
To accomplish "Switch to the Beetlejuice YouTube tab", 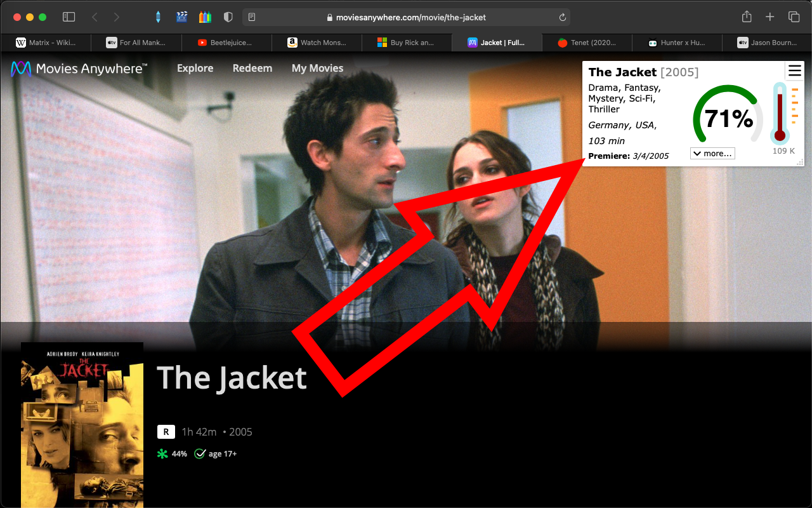I will point(226,43).
